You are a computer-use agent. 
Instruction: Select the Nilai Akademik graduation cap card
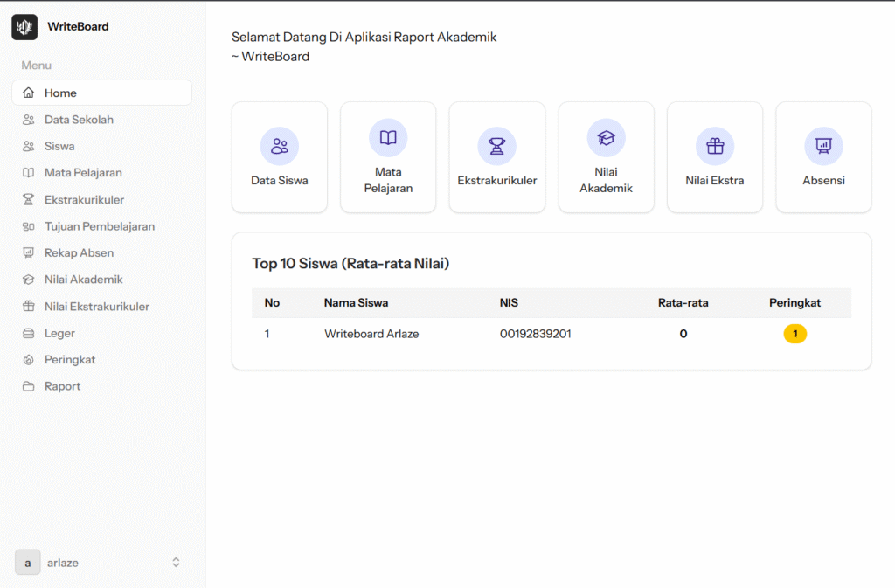(x=606, y=138)
